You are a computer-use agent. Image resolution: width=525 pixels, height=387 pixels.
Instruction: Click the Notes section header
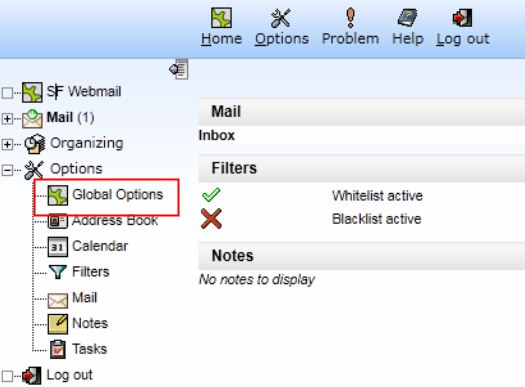(362, 256)
